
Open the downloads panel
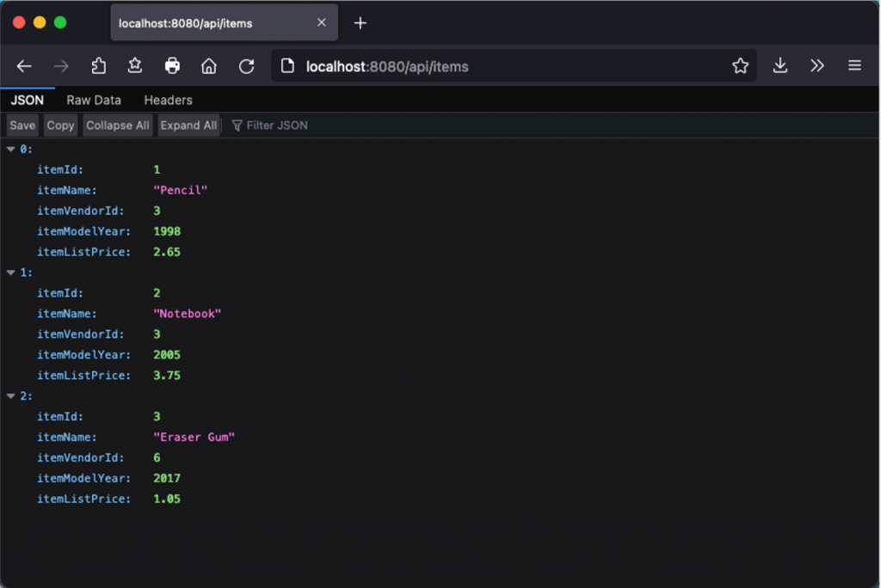pyautogui.click(x=779, y=65)
